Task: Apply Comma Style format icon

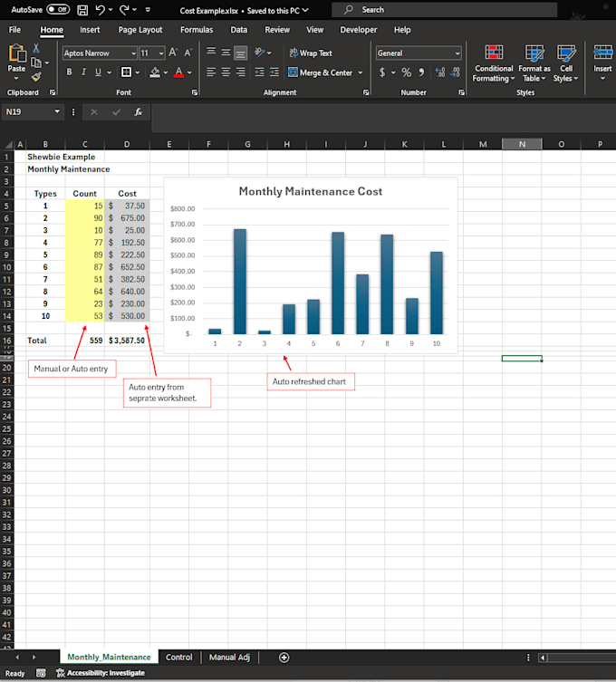Action: pyautogui.click(x=421, y=72)
